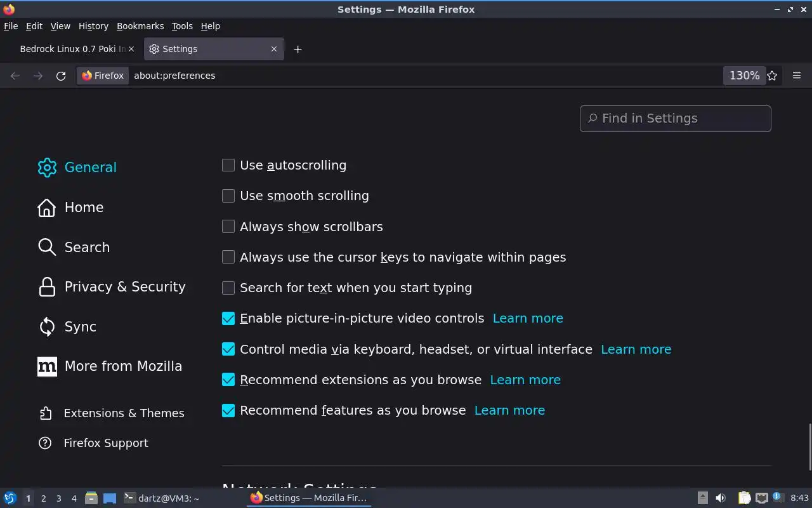Click the Firefox identity badge in address bar
The image size is (812, 508).
[x=103, y=76]
